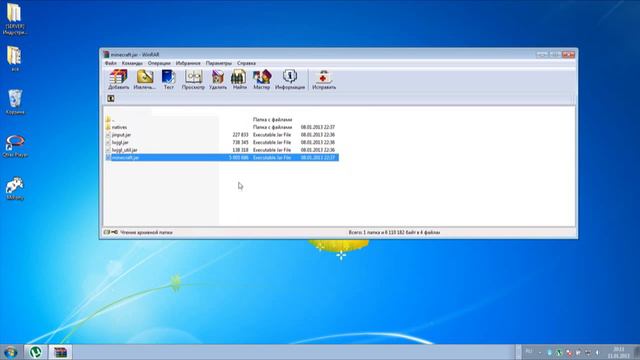The width and height of the screenshot is (640, 360).
Task: Launch the Player shortcut on the desktop
Action: pos(15,146)
